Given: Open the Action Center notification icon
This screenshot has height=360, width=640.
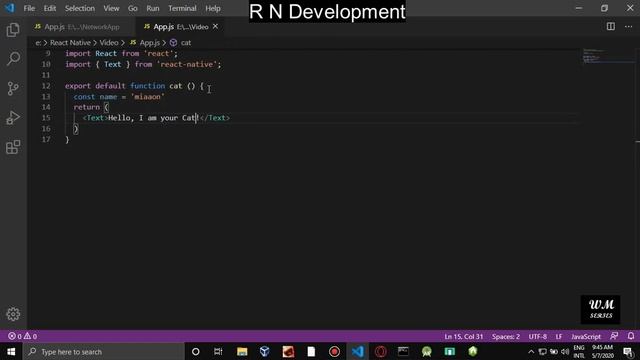Looking at the screenshot, I should pos(629,352).
